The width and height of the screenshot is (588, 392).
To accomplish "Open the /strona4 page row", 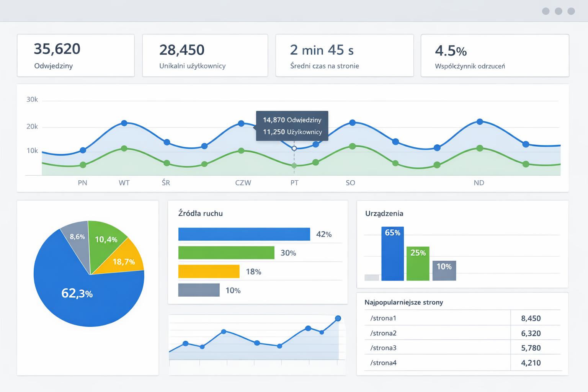I will click(462, 363).
